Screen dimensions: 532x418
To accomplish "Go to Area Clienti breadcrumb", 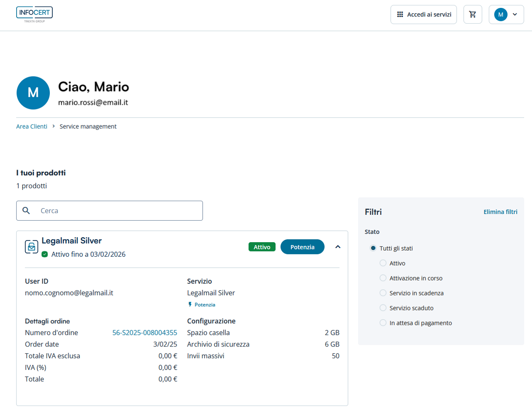I will pos(32,126).
